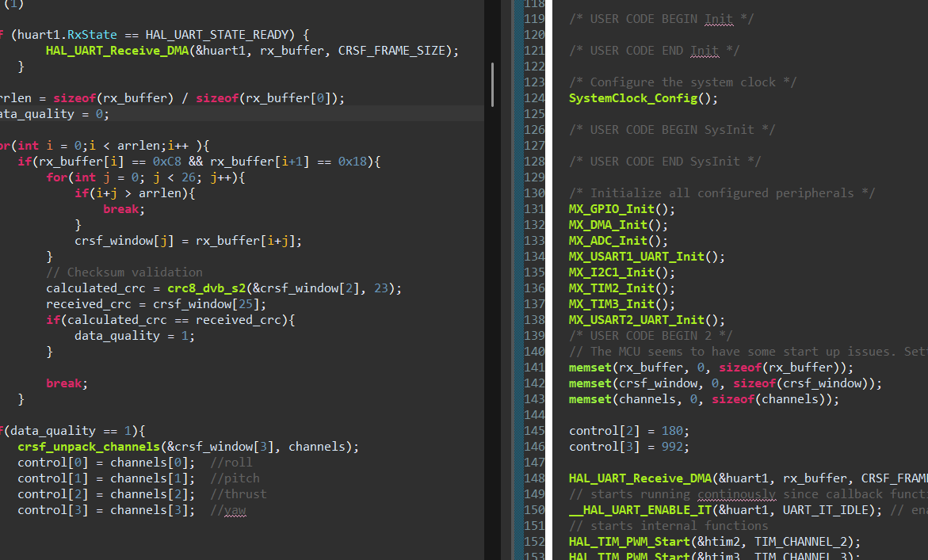The height and width of the screenshot is (560, 928).
Task: Click 'crsf_window[j] = rx_buffer[i+j];' line
Action: coord(188,241)
